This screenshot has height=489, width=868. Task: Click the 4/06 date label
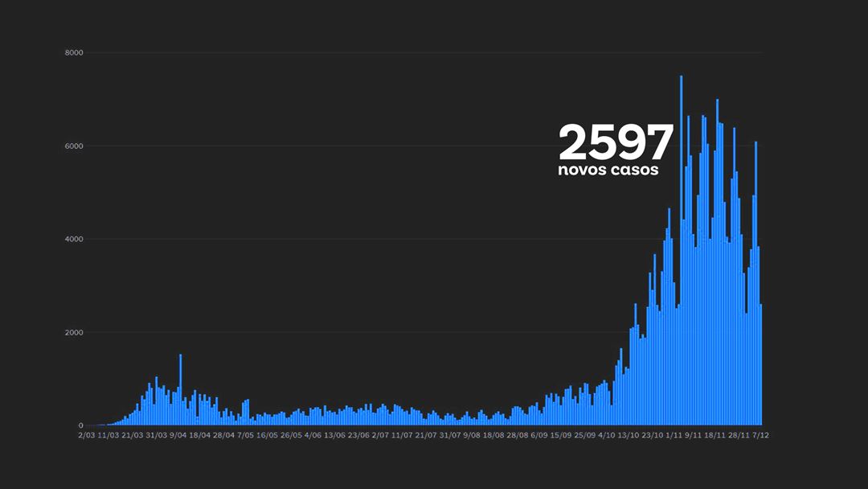coord(313,435)
